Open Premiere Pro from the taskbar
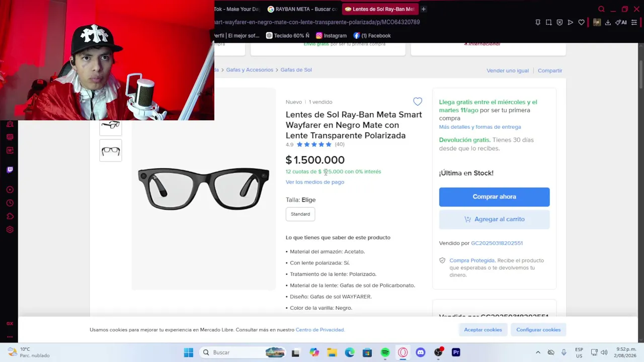Image resolution: width=644 pixels, height=362 pixels. click(456, 352)
